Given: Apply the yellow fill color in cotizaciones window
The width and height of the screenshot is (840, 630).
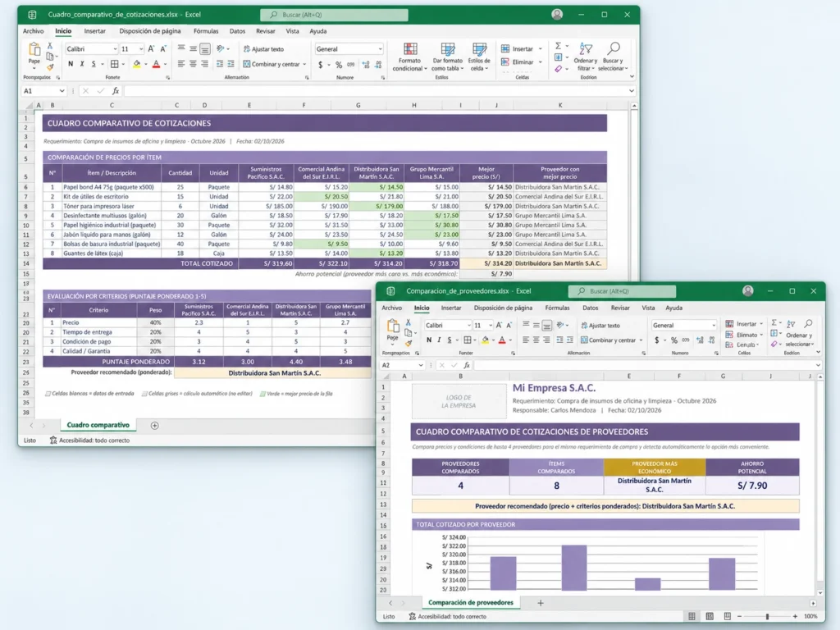Looking at the screenshot, I should pos(137,64).
